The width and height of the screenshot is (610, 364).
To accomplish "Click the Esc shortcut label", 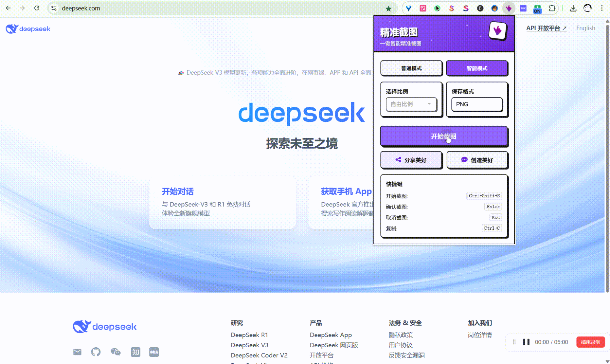I will point(496,217).
